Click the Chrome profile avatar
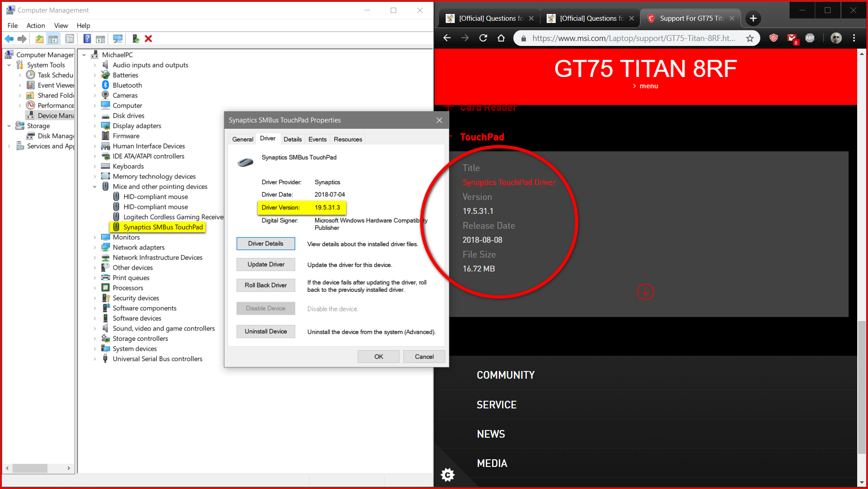This screenshot has width=868, height=489. point(836,38)
